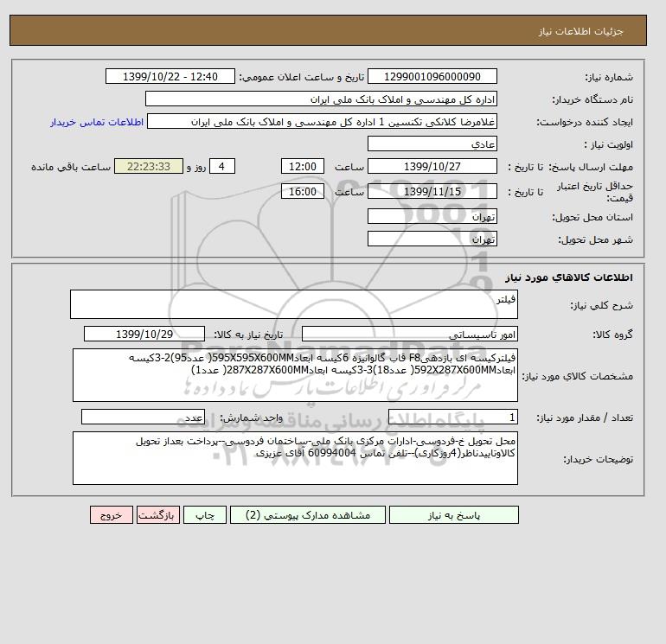
Task: Click the واحد شمارش field showing عدد
Action: [143, 417]
